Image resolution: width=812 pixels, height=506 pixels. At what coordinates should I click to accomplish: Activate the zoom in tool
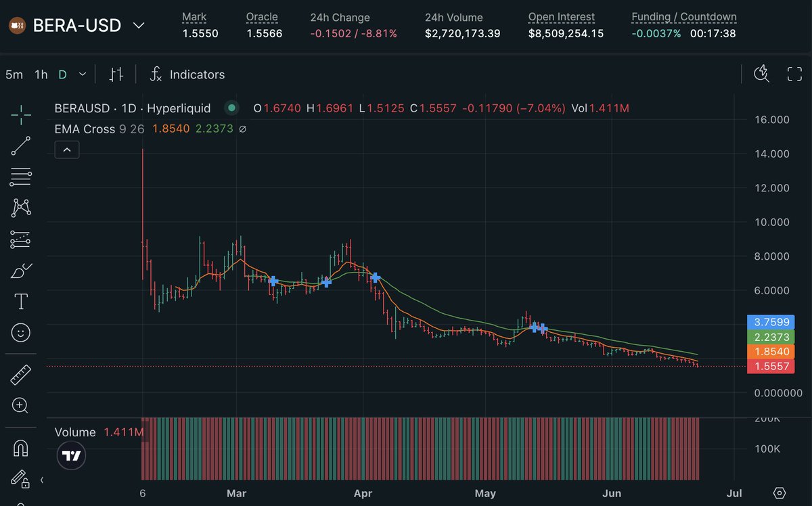(20, 406)
